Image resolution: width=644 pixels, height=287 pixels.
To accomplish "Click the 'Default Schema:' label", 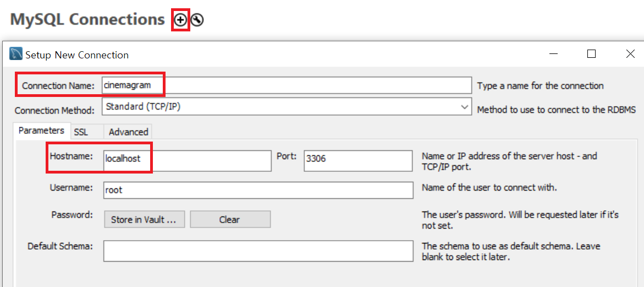I will [x=61, y=246].
